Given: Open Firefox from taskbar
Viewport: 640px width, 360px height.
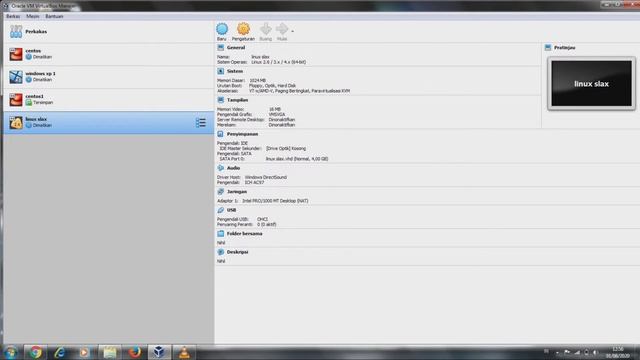Looking at the screenshot, I should (134, 352).
